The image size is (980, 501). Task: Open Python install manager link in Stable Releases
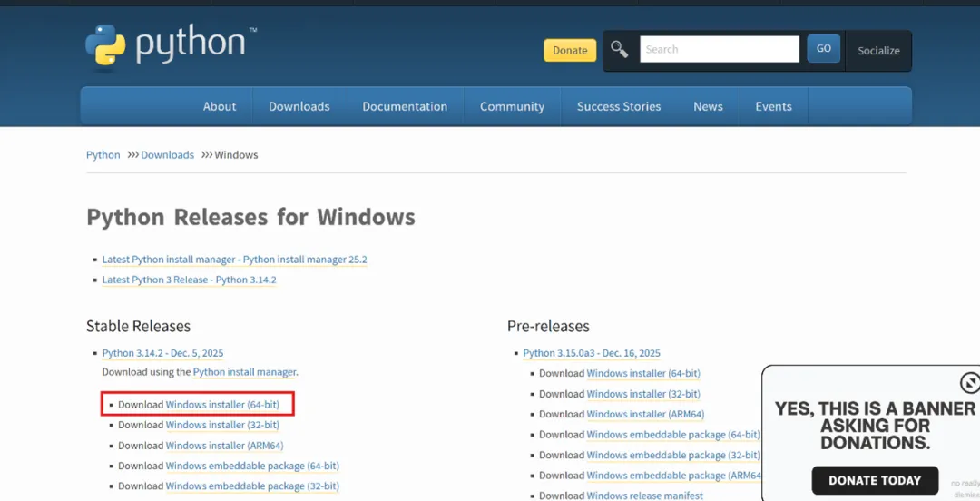[244, 372]
